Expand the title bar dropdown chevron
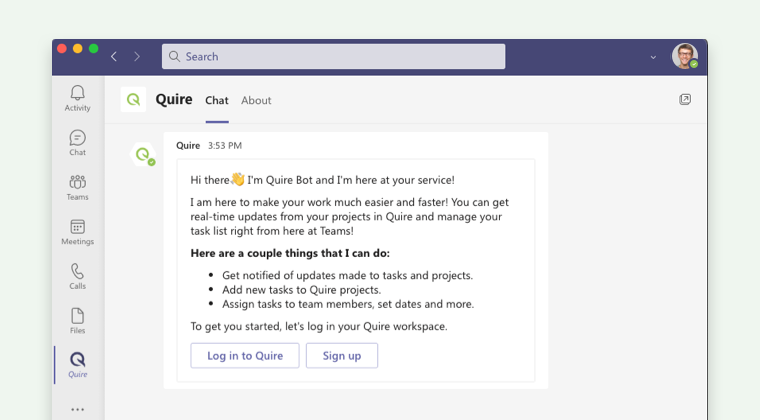This screenshot has height=420, width=760. 653,57
